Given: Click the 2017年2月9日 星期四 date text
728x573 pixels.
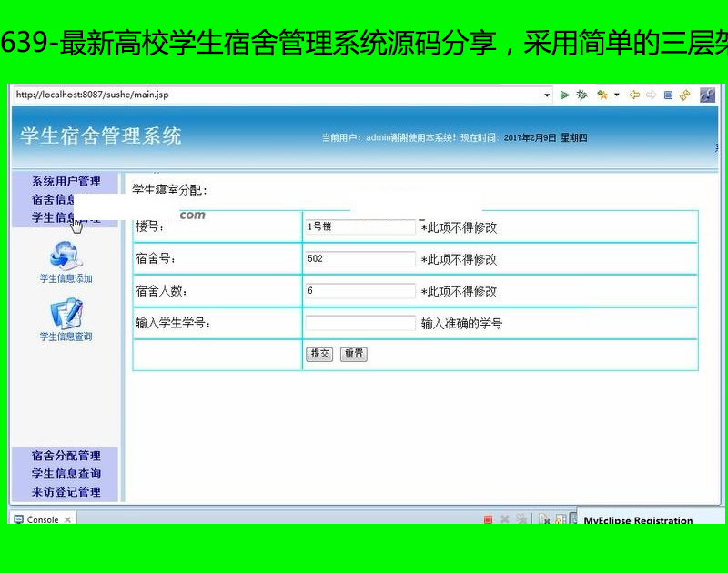Looking at the screenshot, I should point(545,138).
